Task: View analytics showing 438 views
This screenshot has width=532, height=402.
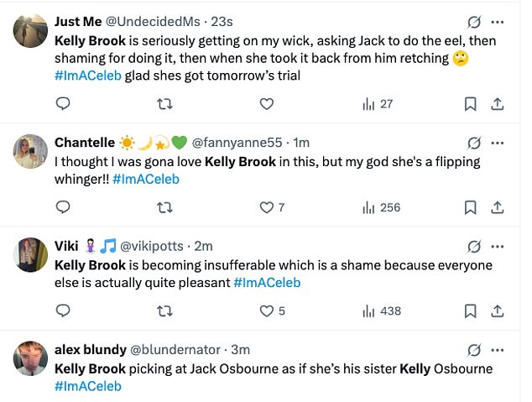Action: click(x=381, y=311)
